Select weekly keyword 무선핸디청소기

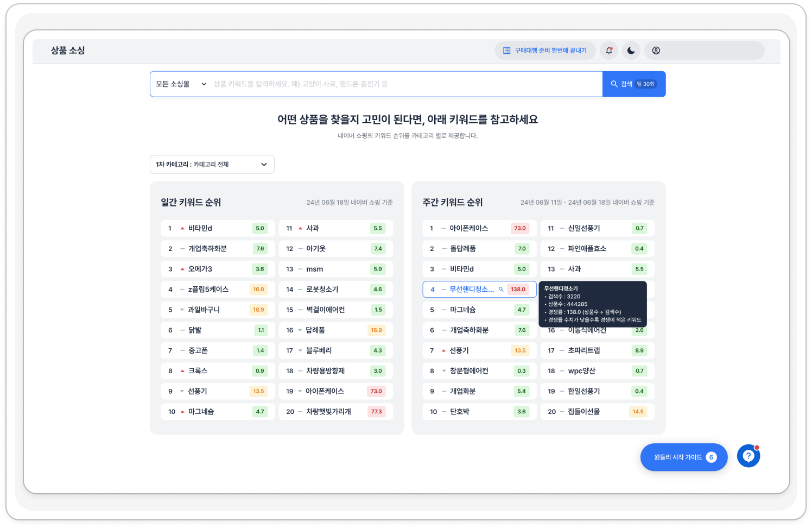click(480, 290)
